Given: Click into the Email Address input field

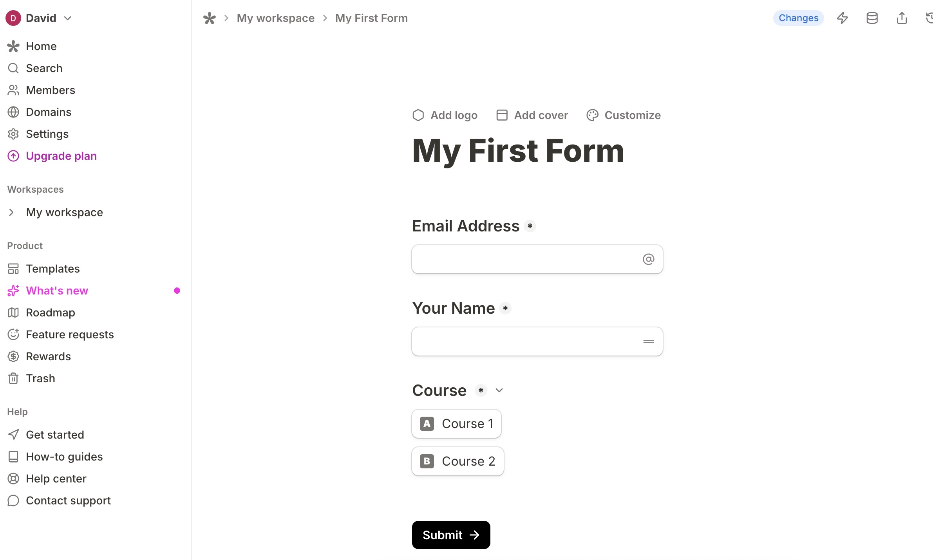Looking at the screenshot, I should point(525,259).
